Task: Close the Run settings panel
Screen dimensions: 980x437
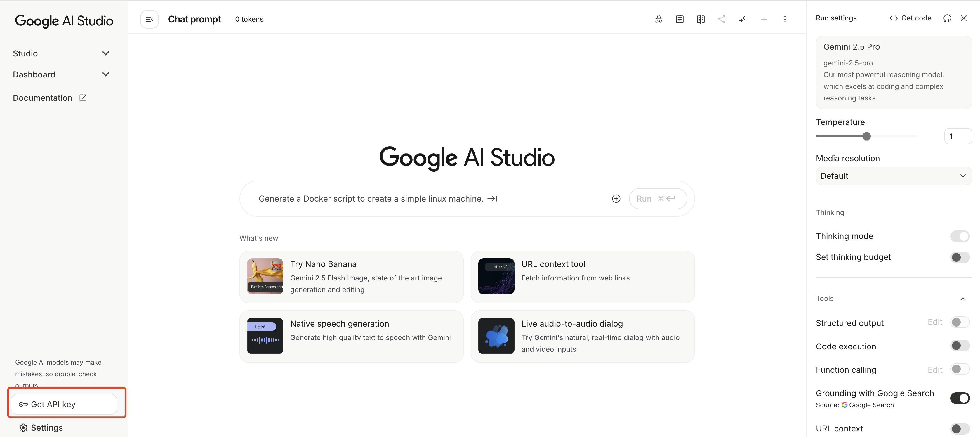Action: pos(963,18)
